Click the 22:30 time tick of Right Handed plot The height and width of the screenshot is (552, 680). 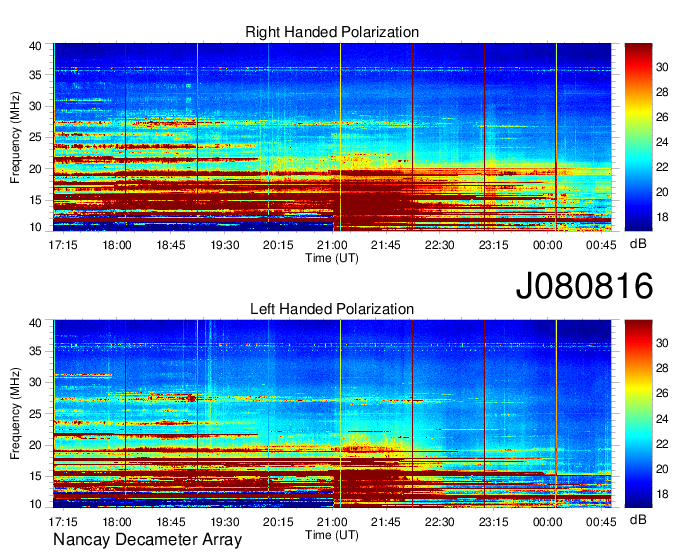tap(440, 245)
